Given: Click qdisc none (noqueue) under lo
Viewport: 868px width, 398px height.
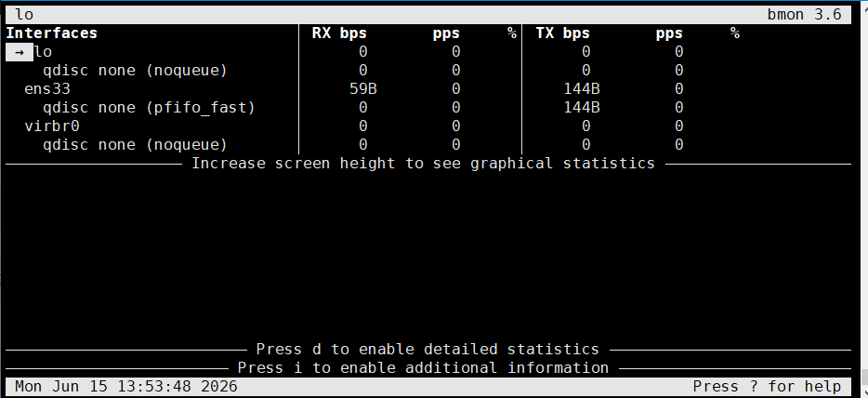Looking at the screenshot, I should [135, 71].
